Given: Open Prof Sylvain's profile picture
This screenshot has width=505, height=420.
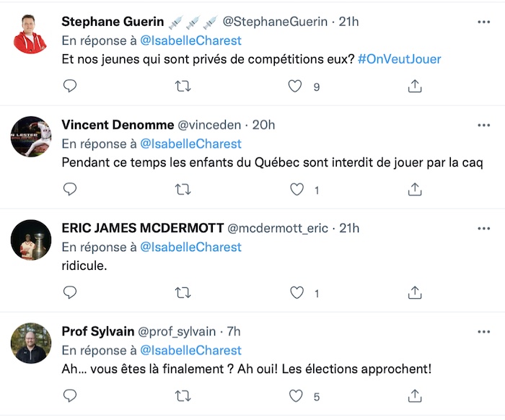Looking at the screenshot, I should [x=30, y=343].
